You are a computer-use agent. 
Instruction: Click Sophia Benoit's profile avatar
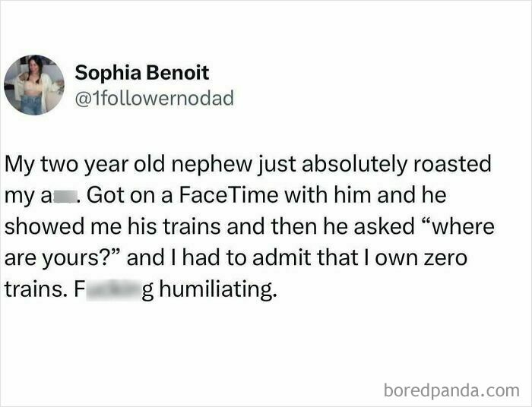click(34, 85)
